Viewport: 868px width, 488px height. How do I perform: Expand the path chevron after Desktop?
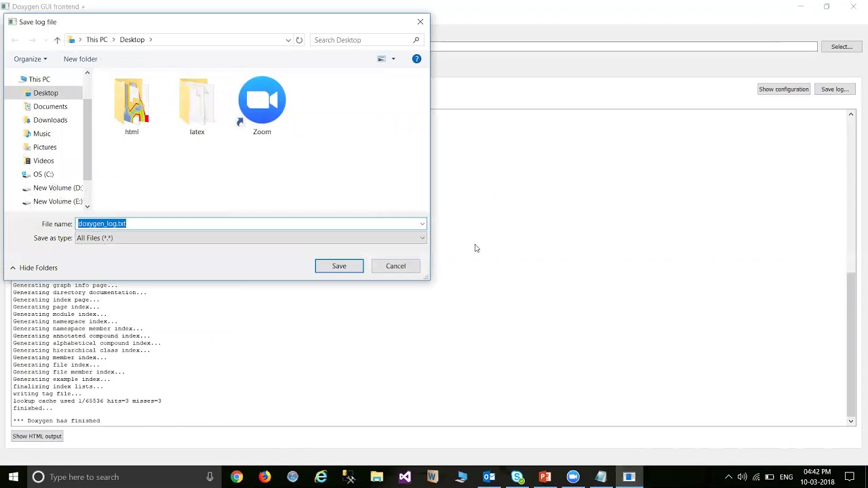click(x=151, y=40)
